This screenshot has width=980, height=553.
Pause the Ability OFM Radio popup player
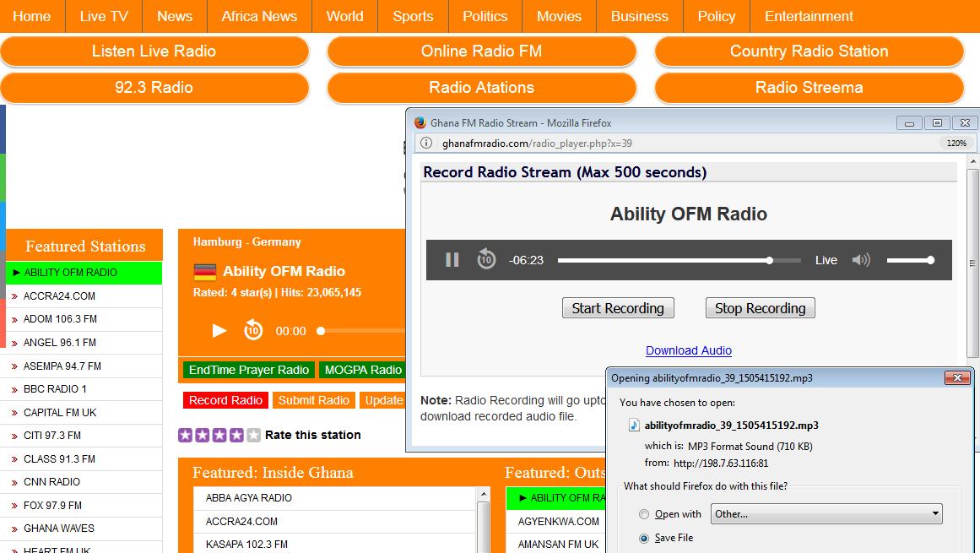coord(452,260)
